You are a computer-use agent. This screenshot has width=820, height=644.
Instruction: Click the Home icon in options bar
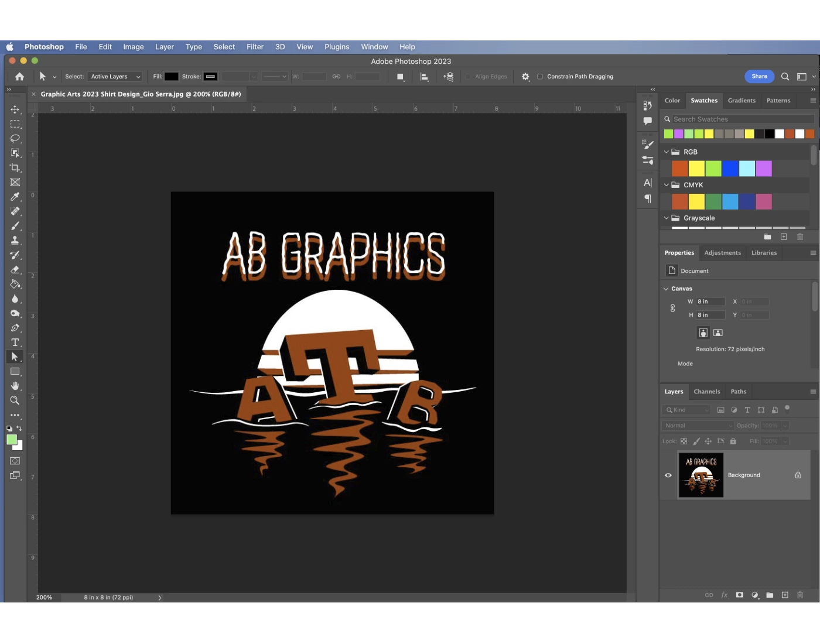click(x=19, y=77)
